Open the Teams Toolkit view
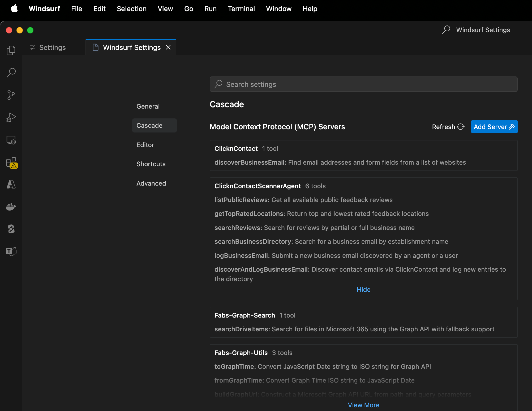Viewport: 532px width, 411px height. (11, 251)
